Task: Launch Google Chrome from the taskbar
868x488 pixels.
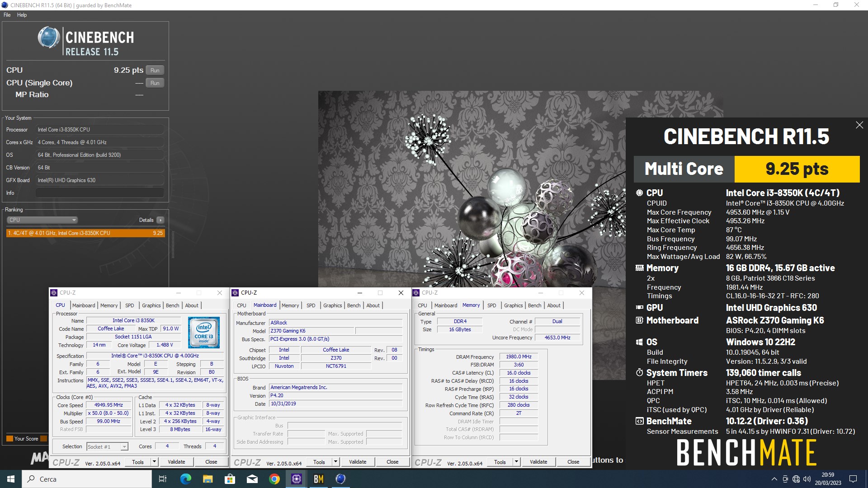Action: coord(274,479)
